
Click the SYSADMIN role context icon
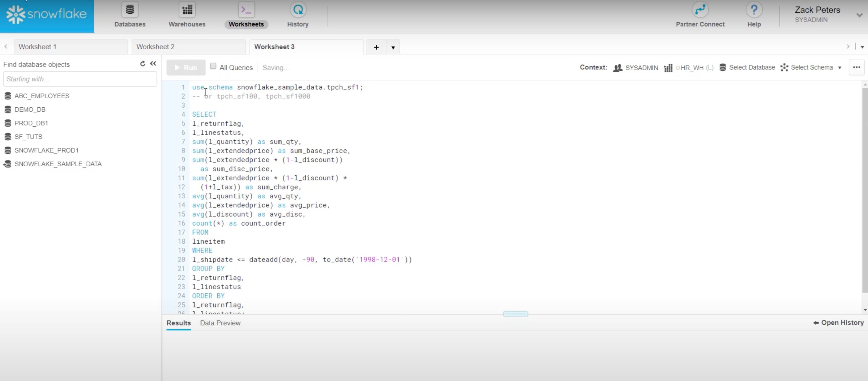[x=617, y=68]
